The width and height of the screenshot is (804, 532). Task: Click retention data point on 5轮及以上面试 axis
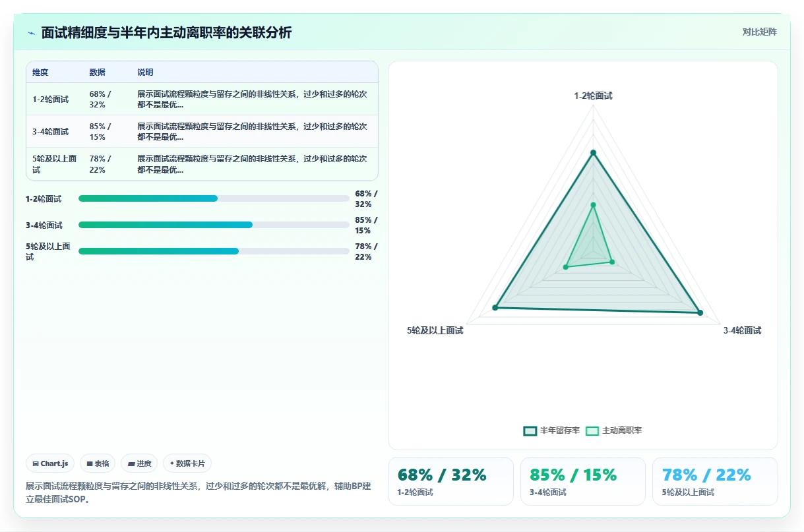[x=495, y=308]
